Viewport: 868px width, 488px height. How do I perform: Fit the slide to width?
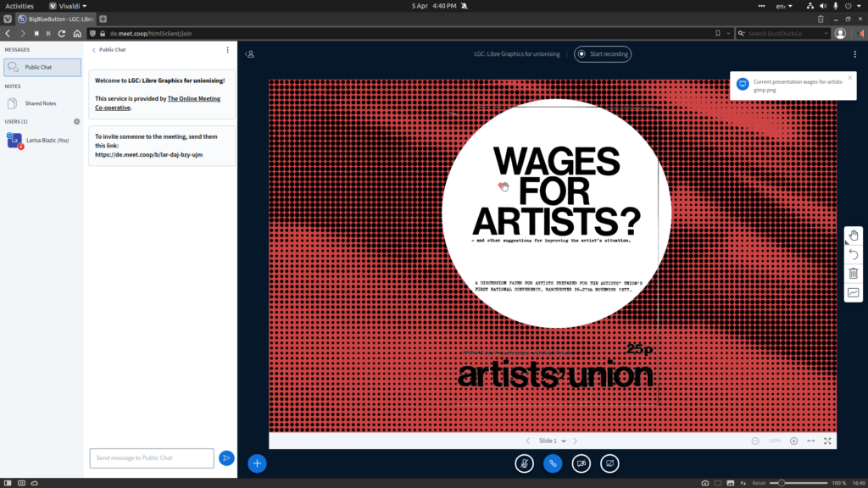tap(811, 441)
